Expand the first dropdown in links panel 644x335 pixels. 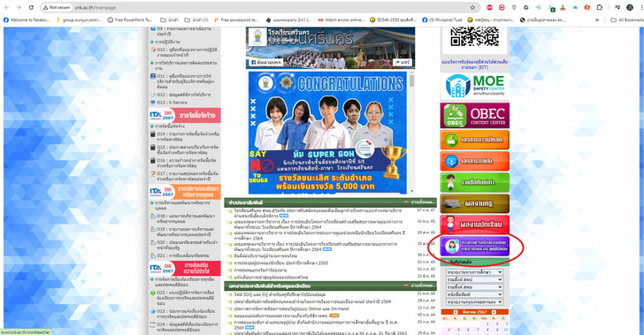[x=474, y=272]
